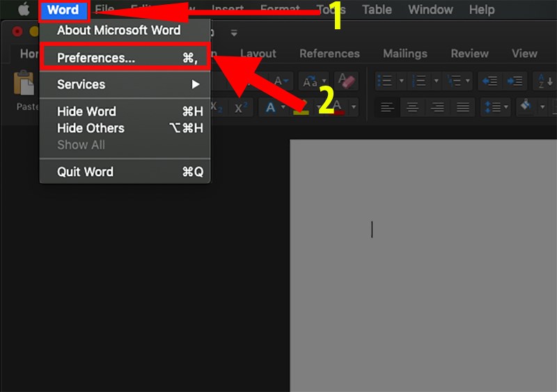
Task: Justify the paragraph text
Action: pyautogui.click(x=462, y=107)
